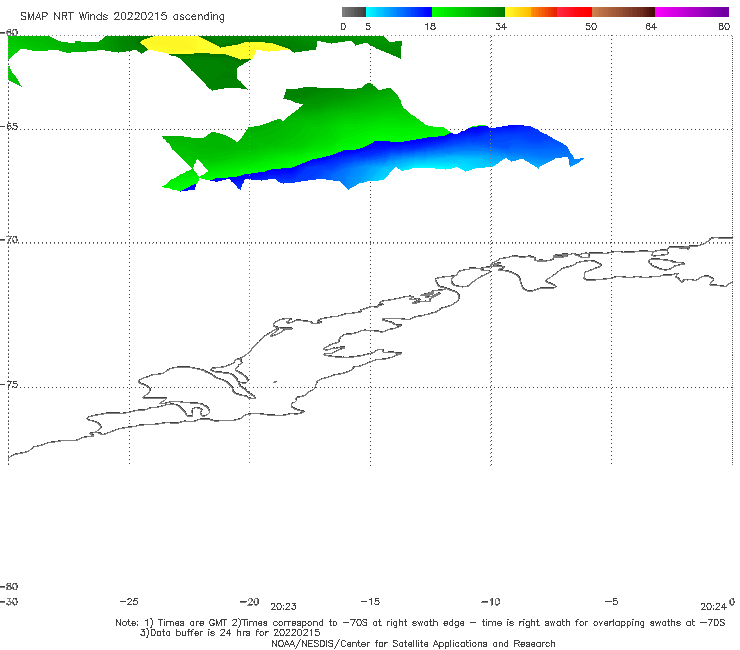This screenshot has height=650, width=740.
Task: Click the color bar label "80"
Action: pos(724,27)
